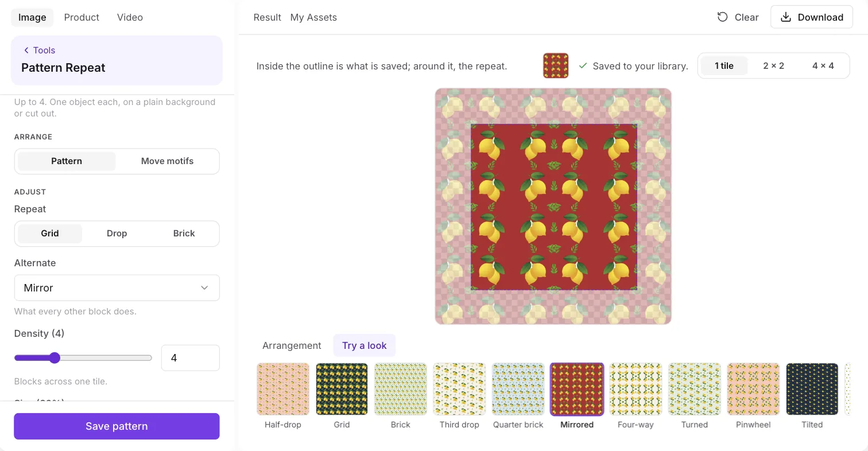Open the Alternate Mirror dropdown

117,288
